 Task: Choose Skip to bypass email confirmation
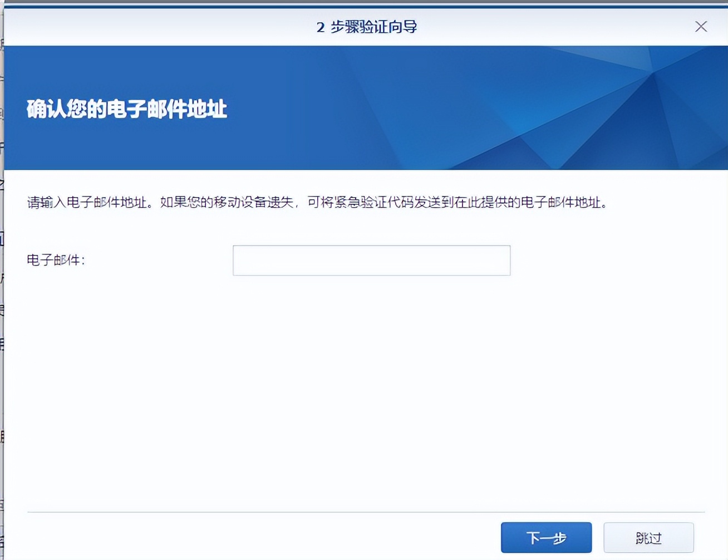click(650, 537)
